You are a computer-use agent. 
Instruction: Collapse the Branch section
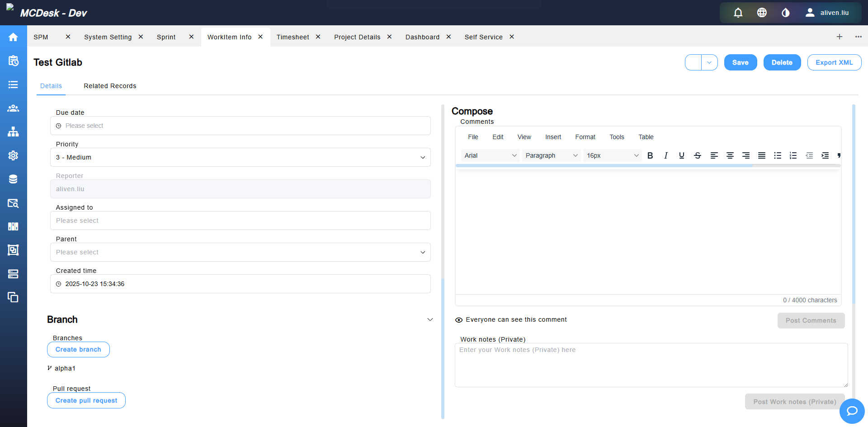[x=430, y=319]
